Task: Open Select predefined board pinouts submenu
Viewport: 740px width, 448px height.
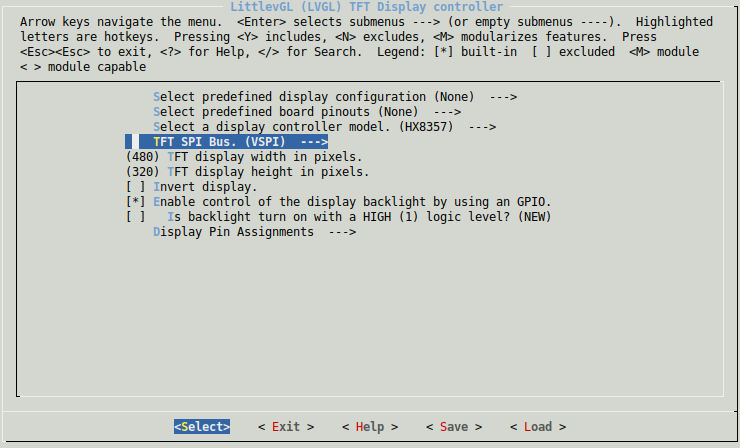Action: [x=307, y=112]
